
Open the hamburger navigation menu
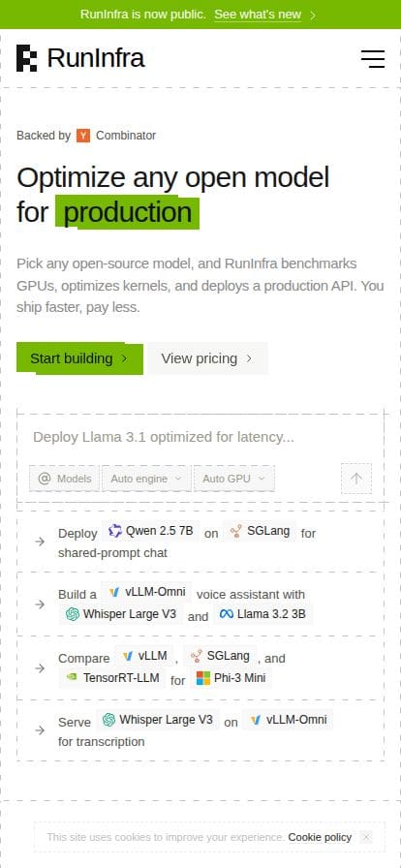(373, 59)
